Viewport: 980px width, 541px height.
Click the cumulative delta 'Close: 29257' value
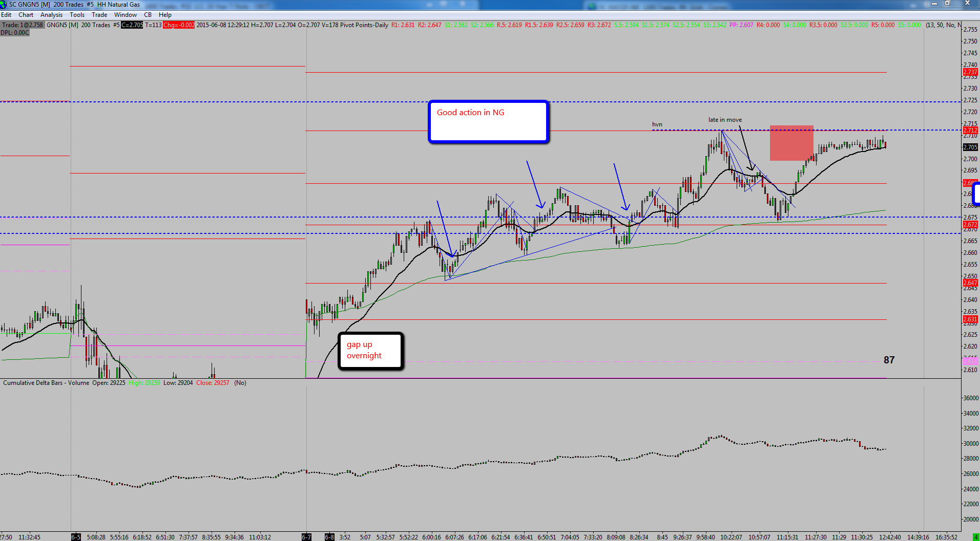coord(213,383)
